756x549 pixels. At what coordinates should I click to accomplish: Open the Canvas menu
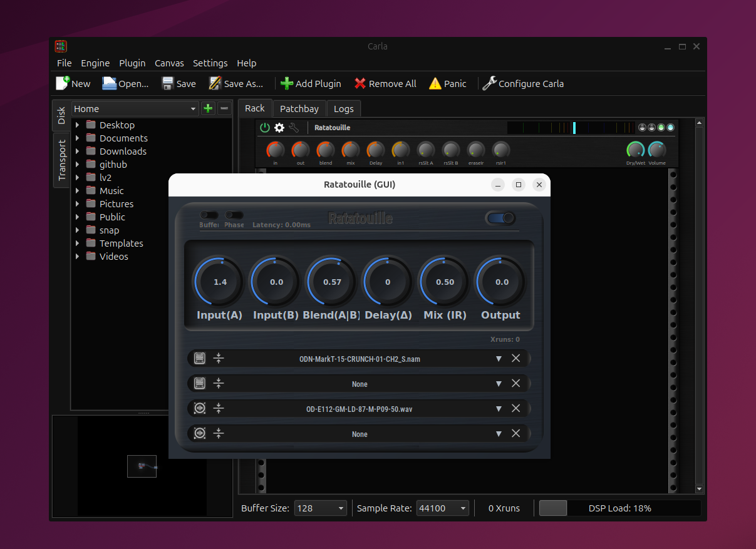point(169,63)
